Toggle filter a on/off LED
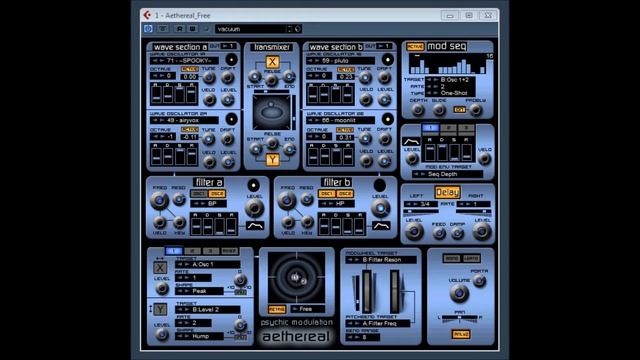 [x=253, y=185]
